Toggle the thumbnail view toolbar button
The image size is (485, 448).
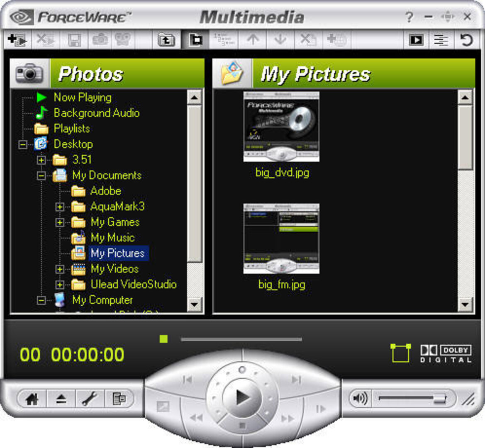[x=195, y=40]
